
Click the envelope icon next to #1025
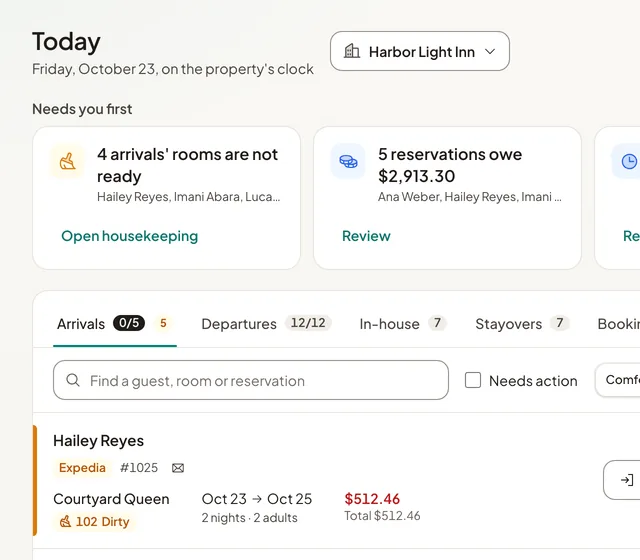click(178, 468)
